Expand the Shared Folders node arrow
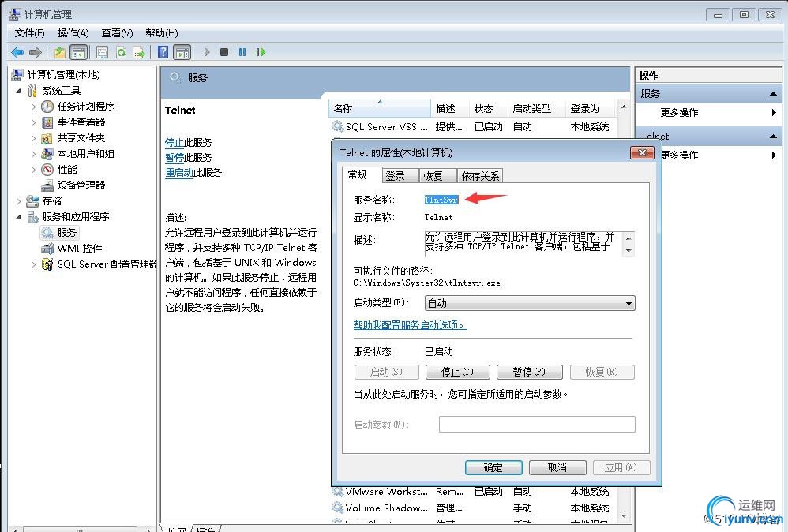The width and height of the screenshot is (788, 532). [x=33, y=138]
